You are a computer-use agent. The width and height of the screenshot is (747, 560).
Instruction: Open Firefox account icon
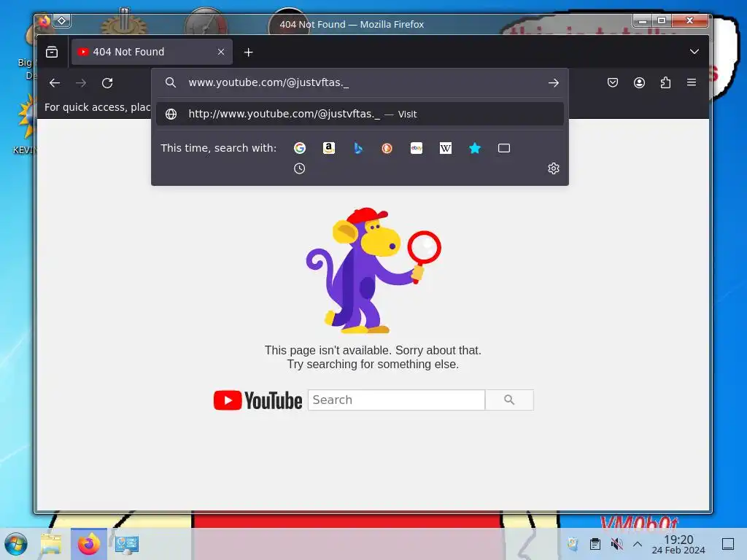click(639, 82)
